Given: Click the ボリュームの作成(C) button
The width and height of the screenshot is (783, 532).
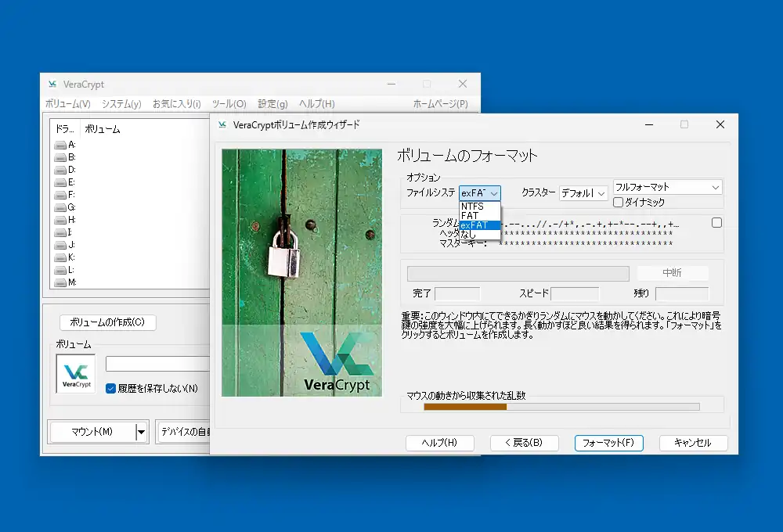Looking at the screenshot, I should [x=108, y=322].
